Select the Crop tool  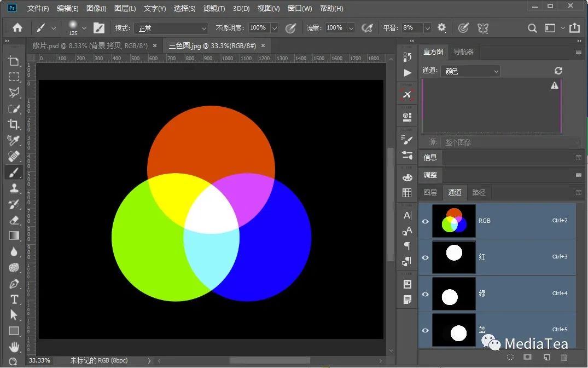[x=14, y=124]
